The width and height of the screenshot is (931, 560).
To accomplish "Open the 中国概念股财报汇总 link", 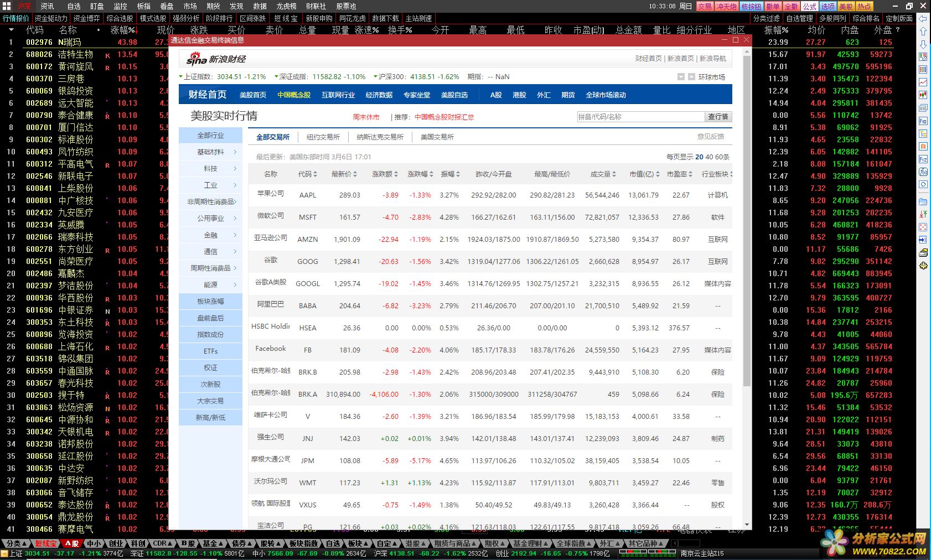I will coord(444,117).
